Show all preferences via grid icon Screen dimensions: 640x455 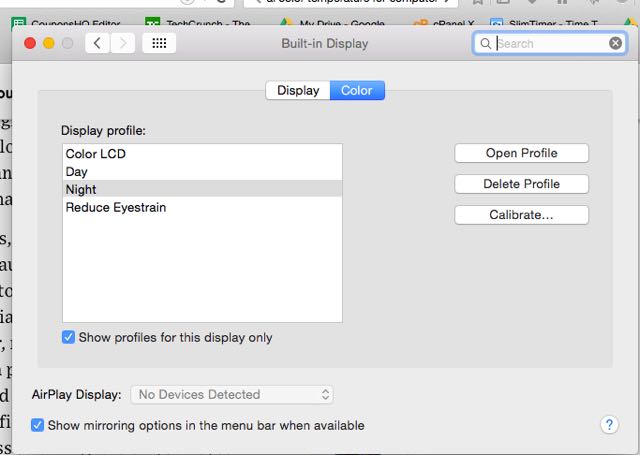(159, 43)
